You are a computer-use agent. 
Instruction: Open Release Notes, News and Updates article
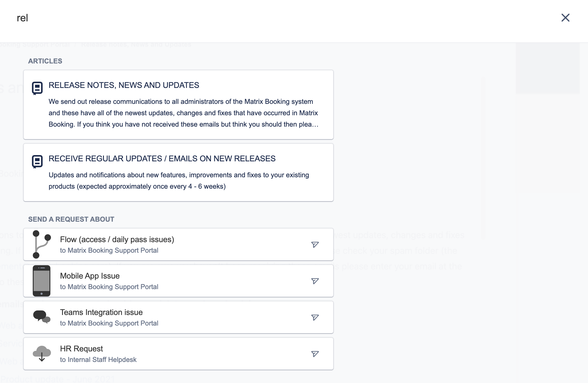[124, 85]
